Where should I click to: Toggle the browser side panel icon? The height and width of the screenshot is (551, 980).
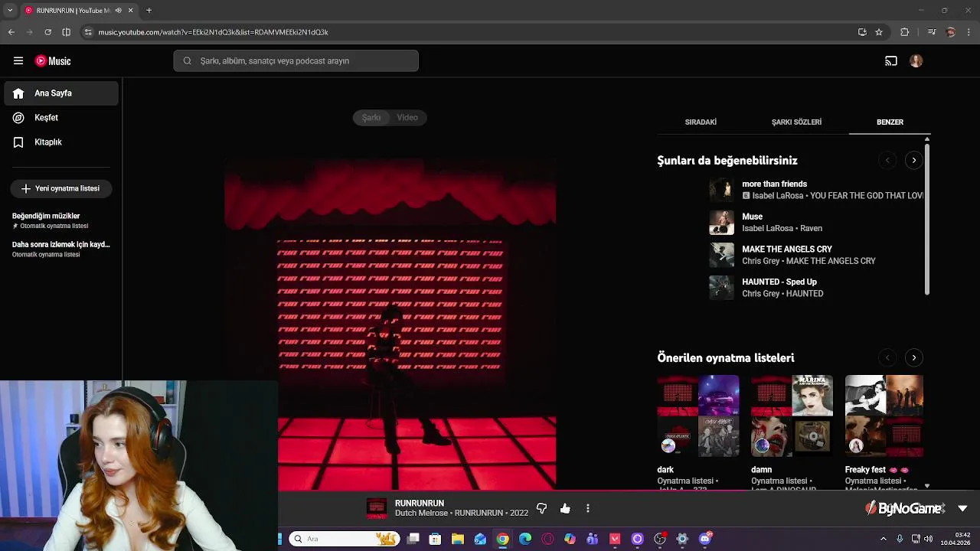pyautogui.click(x=67, y=32)
